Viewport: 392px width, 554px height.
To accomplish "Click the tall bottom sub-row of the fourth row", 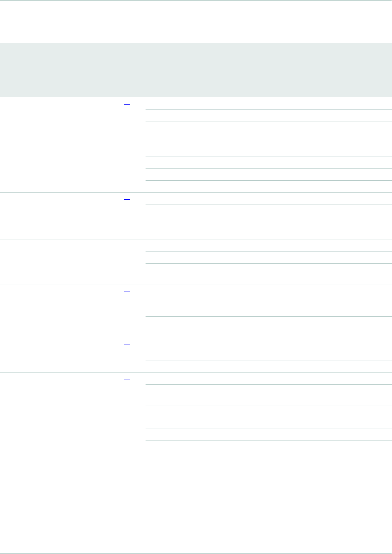I will (x=269, y=274).
